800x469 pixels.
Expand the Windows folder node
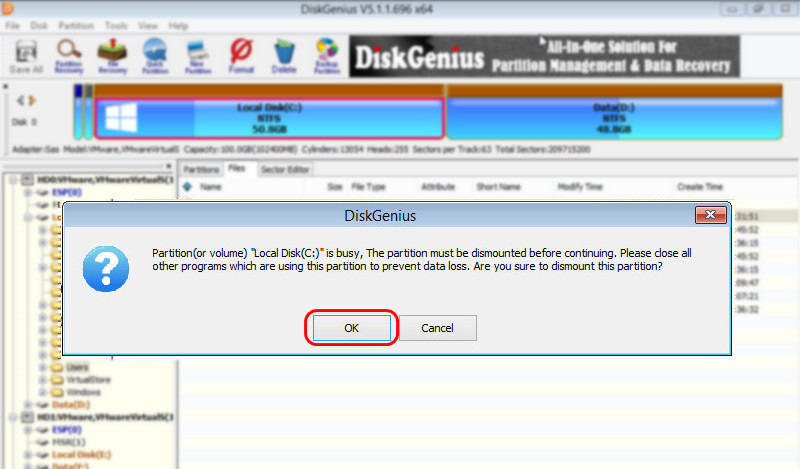point(43,392)
